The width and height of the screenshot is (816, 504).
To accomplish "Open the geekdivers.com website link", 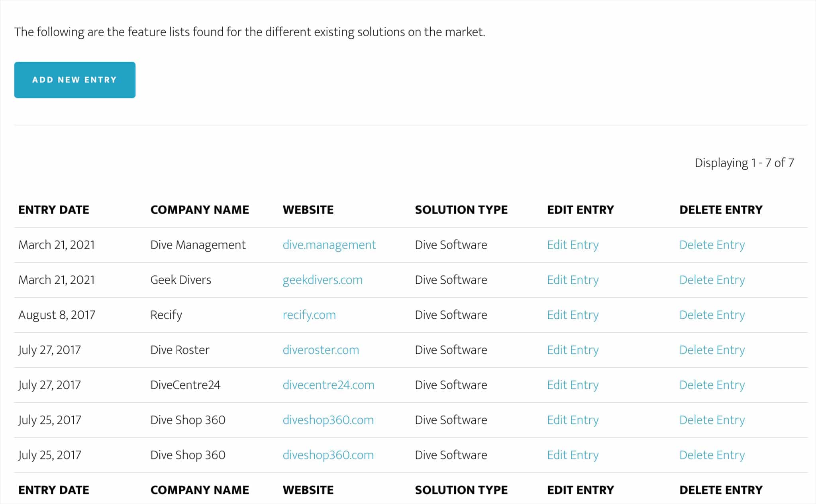I will [x=322, y=280].
